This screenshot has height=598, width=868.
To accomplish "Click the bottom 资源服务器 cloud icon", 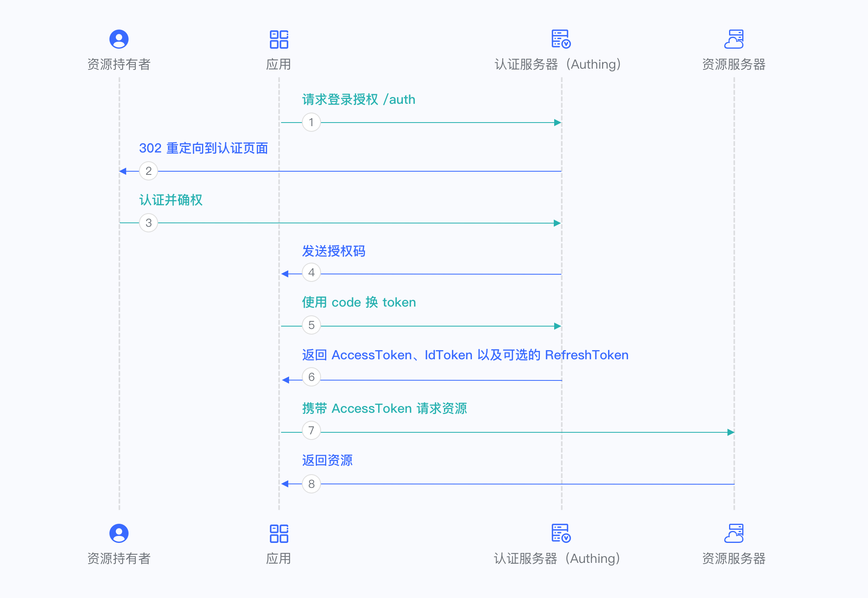I will click(734, 533).
